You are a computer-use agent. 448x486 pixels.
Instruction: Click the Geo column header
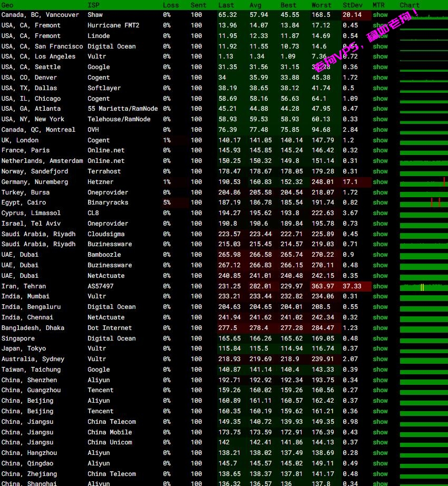(7, 5)
